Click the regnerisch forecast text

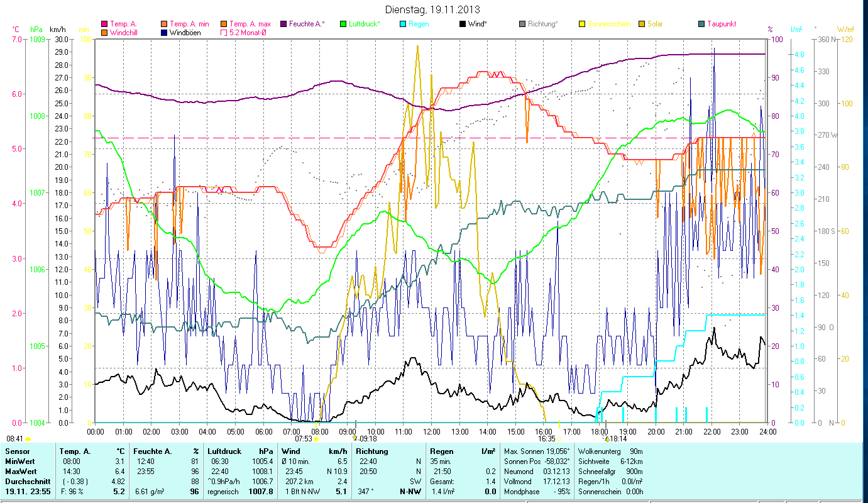(223, 492)
